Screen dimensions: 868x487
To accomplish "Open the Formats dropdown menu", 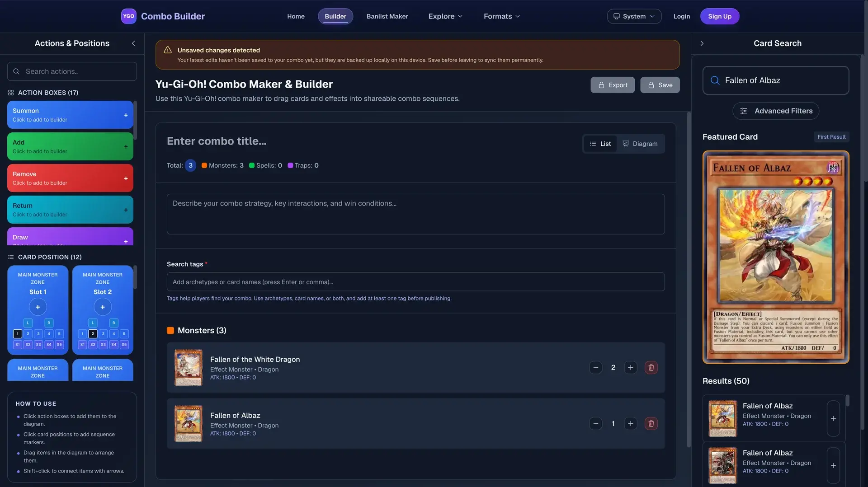I will pyautogui.click(x=502, y=16).
